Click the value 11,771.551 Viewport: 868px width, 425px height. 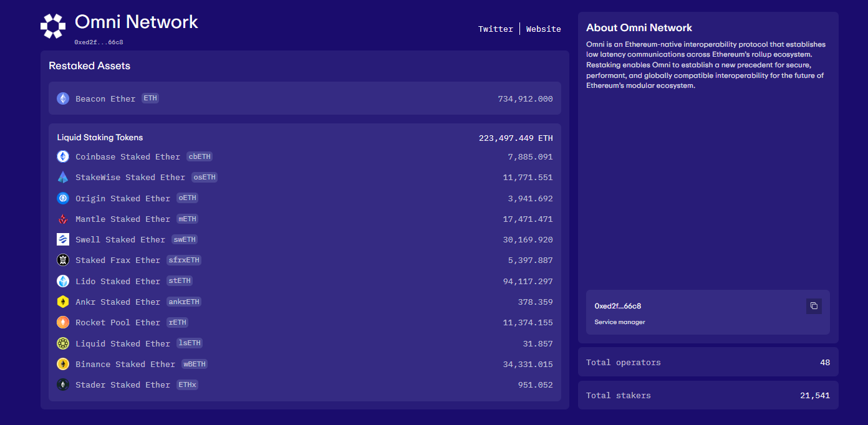528,177
